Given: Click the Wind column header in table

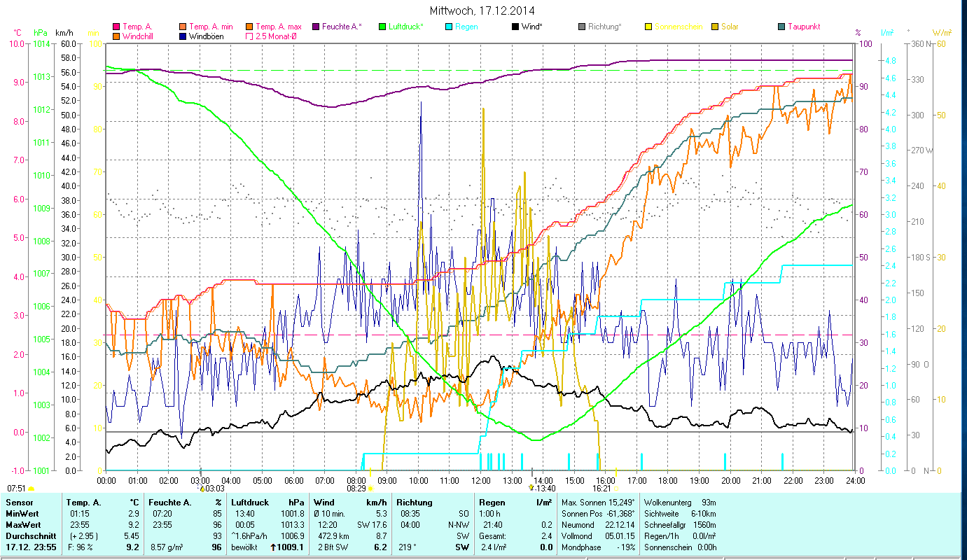Looking at the screenshot, I should click(x=324, y=503).
